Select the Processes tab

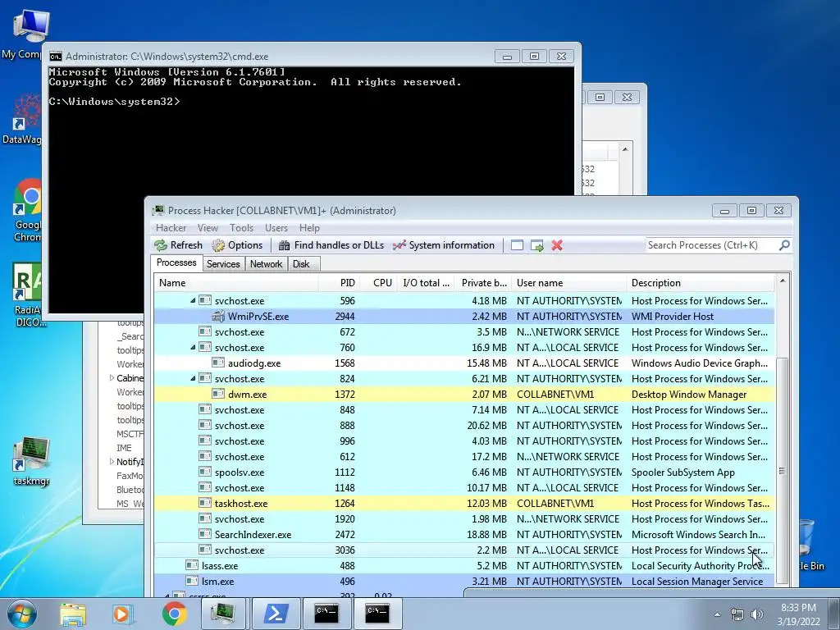176,262
